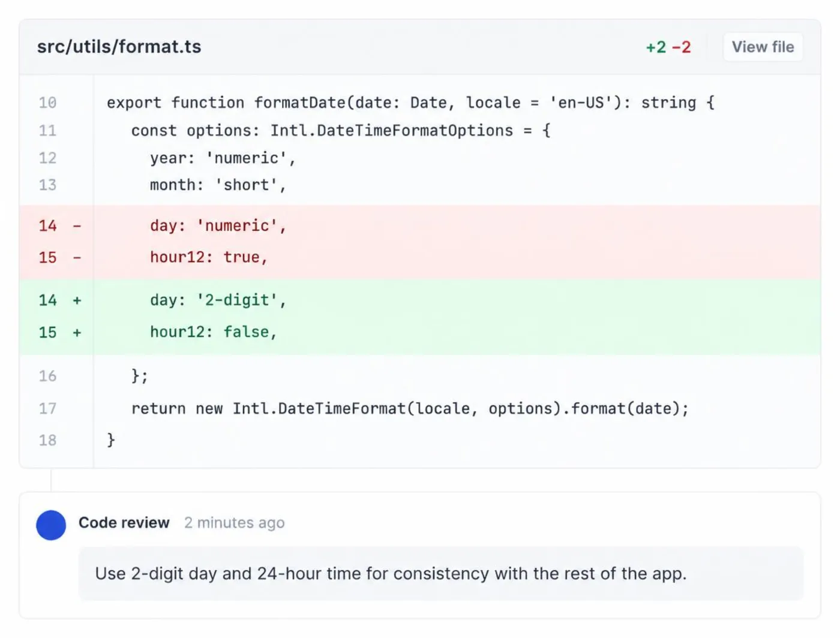Click line number 12 in the gutter
The width and height of the screenshot is (840, 638).
(47, 158)
